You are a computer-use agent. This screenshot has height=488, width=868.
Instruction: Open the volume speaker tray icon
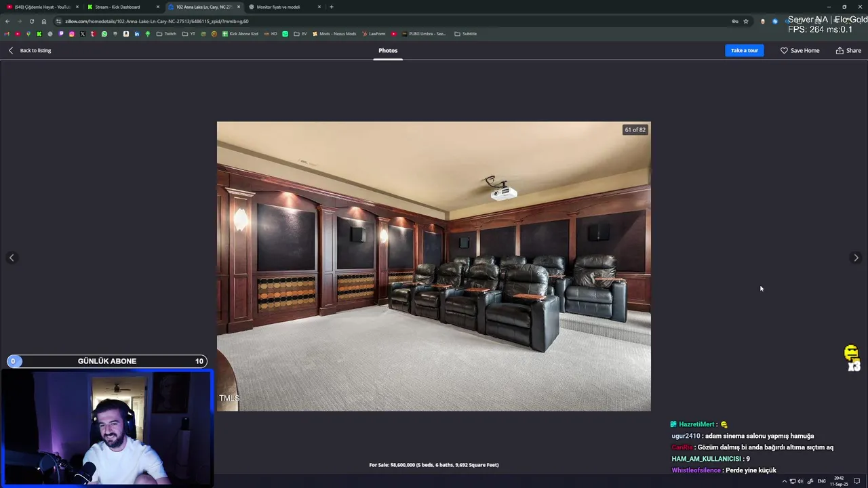click(x=801, y=481)
